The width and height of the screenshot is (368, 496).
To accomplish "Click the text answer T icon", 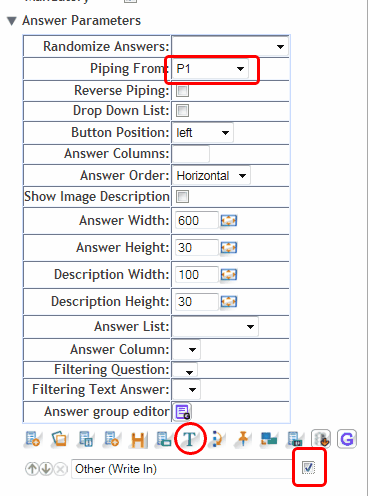I will tap(190, 439).
